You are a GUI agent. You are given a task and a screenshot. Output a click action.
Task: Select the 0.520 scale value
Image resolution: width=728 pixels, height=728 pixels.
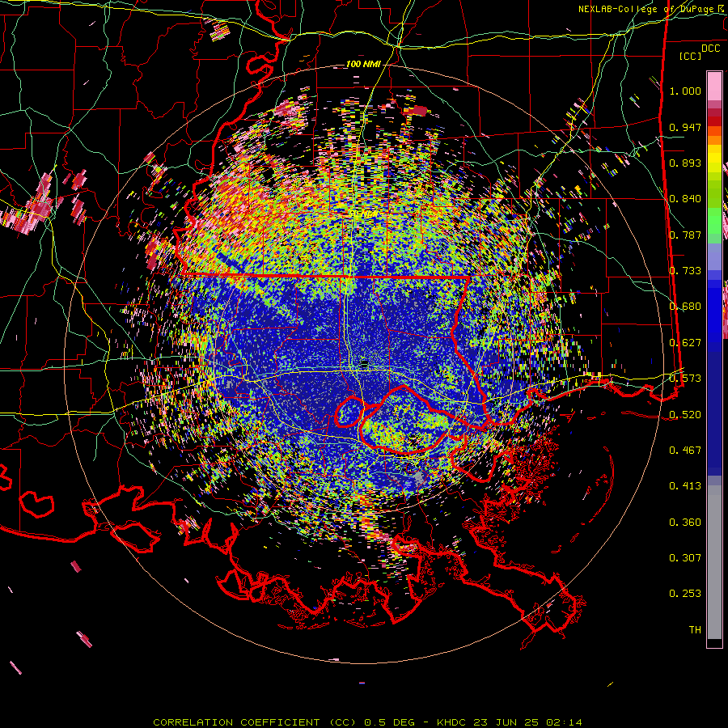tap(685, 414)
